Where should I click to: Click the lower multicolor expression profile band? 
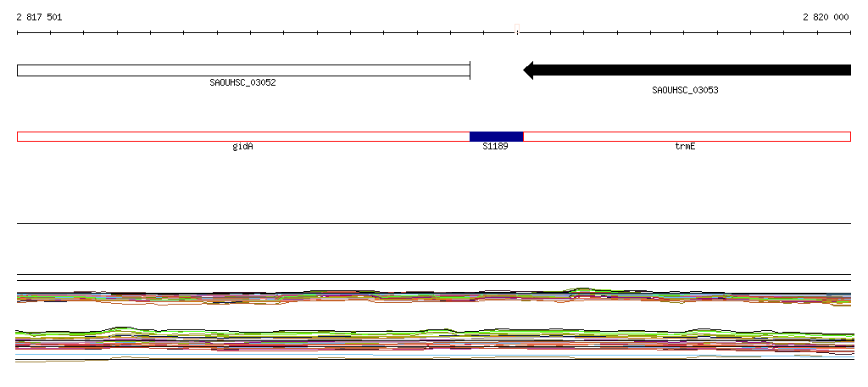[434, 344]
